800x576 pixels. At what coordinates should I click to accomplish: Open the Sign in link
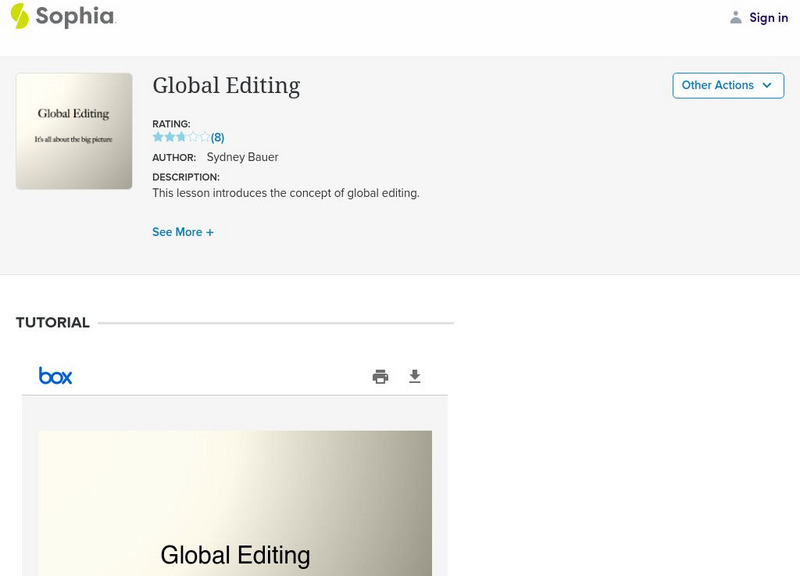768,17
